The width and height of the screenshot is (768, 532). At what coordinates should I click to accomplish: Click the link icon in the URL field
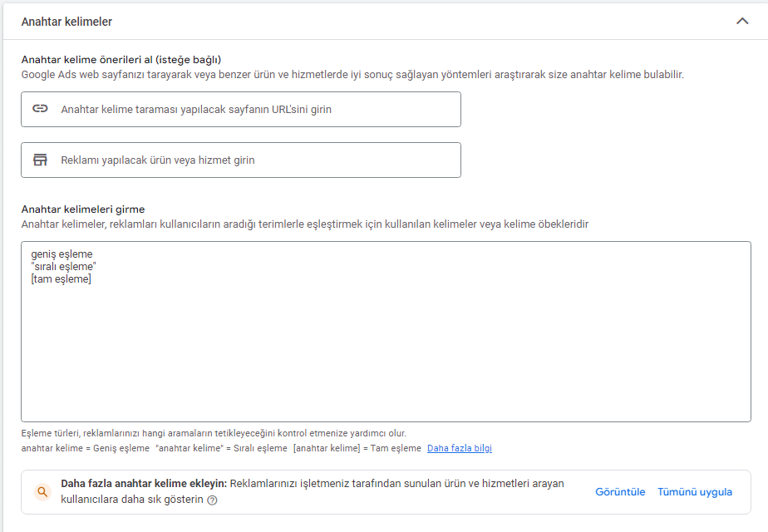click(40, 109)
